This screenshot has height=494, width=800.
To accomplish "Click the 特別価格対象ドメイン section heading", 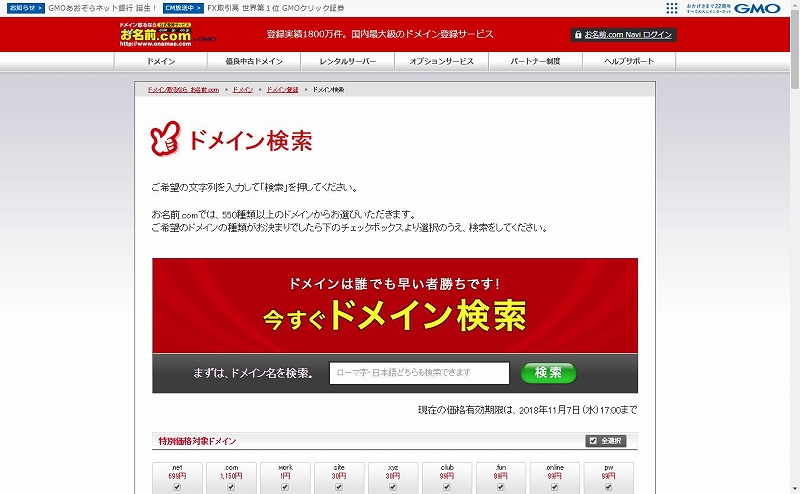I will 197,441.
